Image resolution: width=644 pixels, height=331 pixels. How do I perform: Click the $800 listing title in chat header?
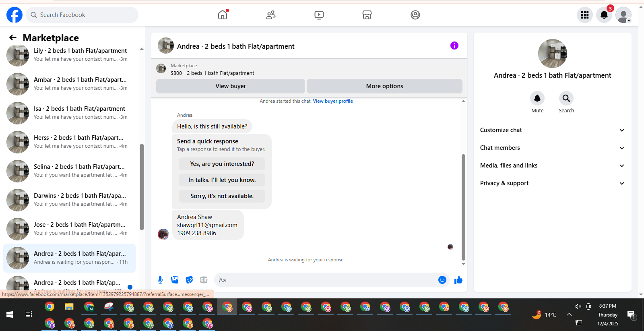coord(212,73)
